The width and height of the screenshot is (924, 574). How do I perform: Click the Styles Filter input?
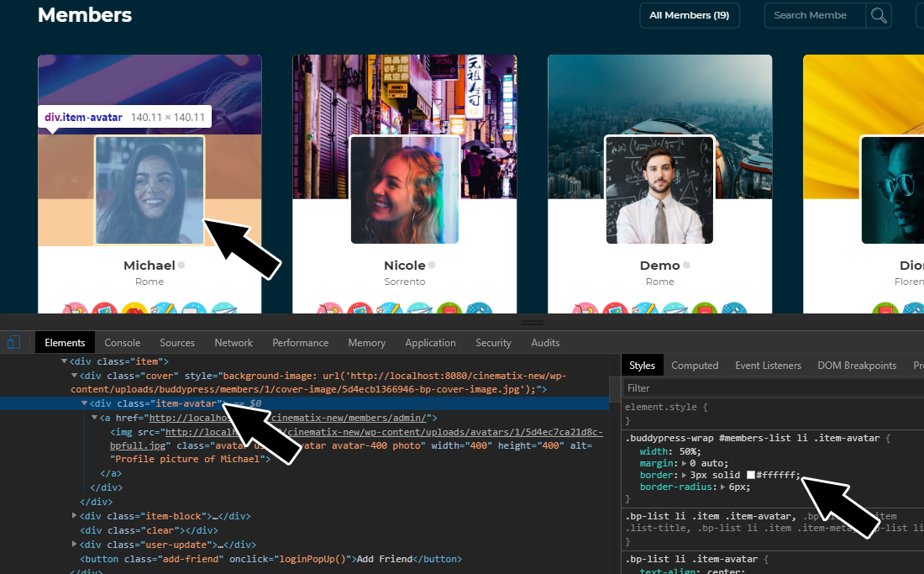coord(773,387)
